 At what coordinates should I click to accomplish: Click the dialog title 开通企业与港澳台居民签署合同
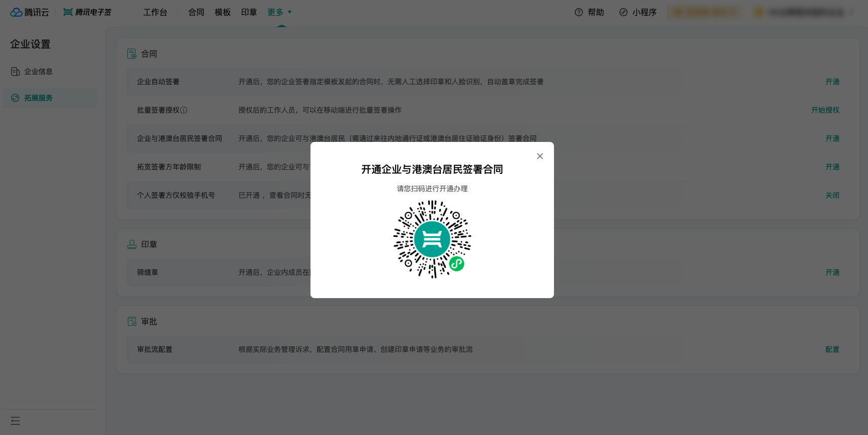point(432,169)
